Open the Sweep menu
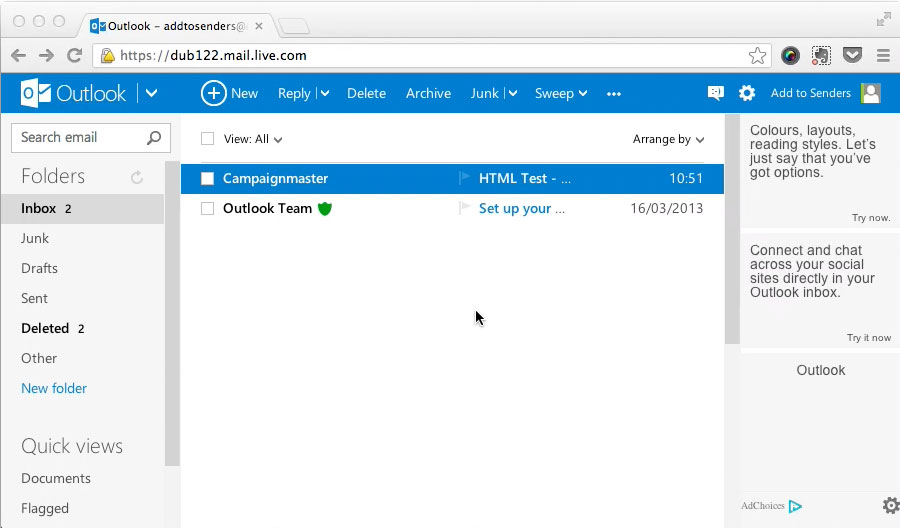 [561, 93]
